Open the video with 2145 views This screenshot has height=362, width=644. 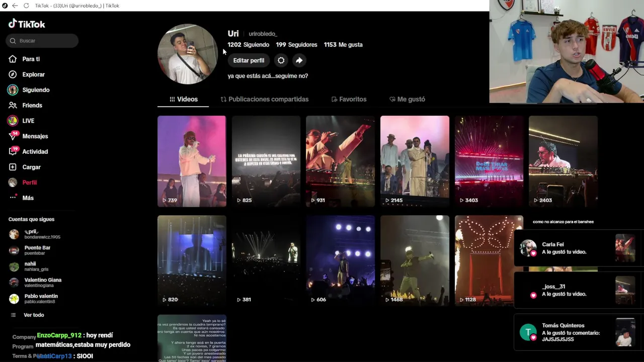coord(415,161)
